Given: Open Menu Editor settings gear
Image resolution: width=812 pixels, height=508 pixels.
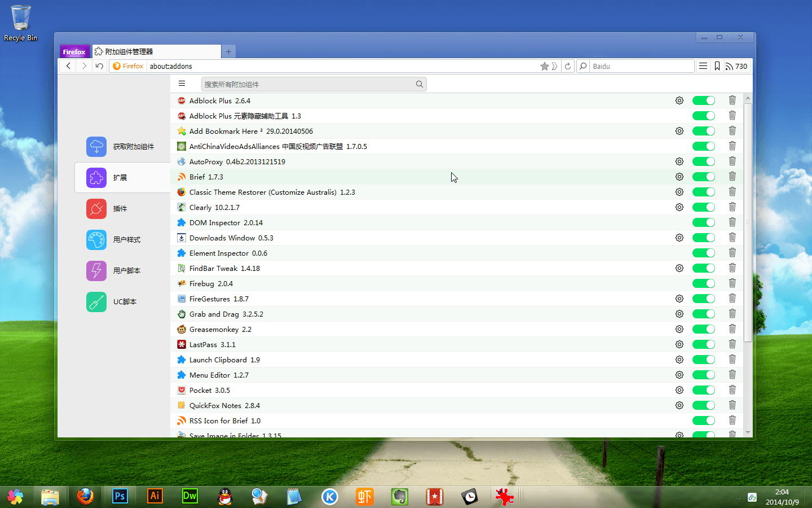Looking at the screenshot, I should [679, 375].
